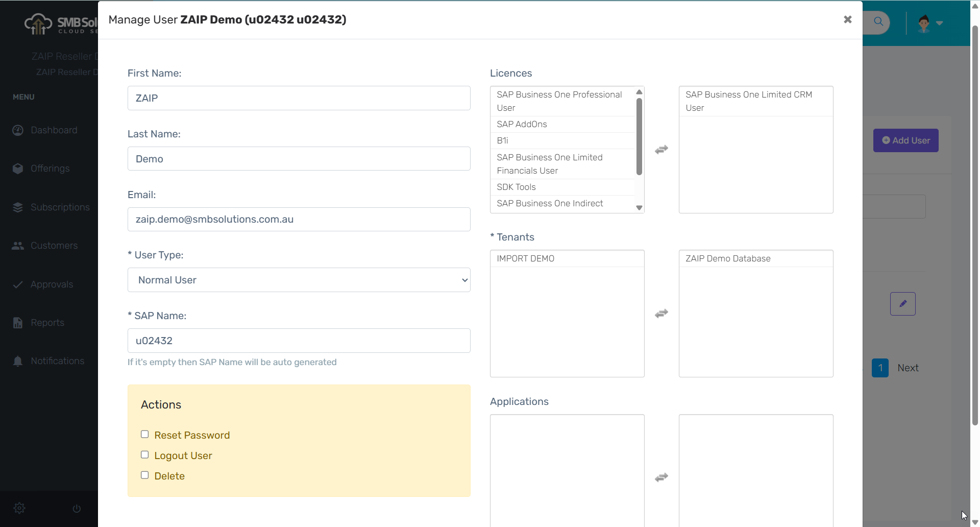Viewport: 980px width, 527px height.
Task: Open the user avatar menu
Action: pyautogui.click(x=929, y=23)
